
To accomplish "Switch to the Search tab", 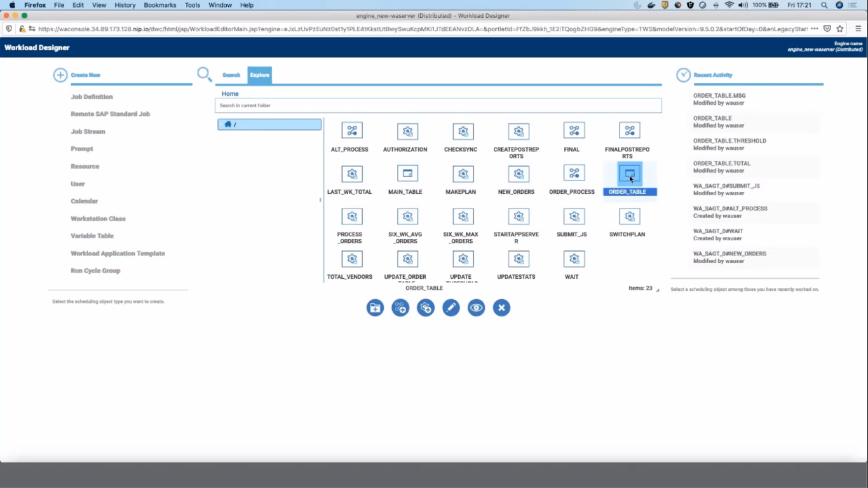I will tap(231, 75).
